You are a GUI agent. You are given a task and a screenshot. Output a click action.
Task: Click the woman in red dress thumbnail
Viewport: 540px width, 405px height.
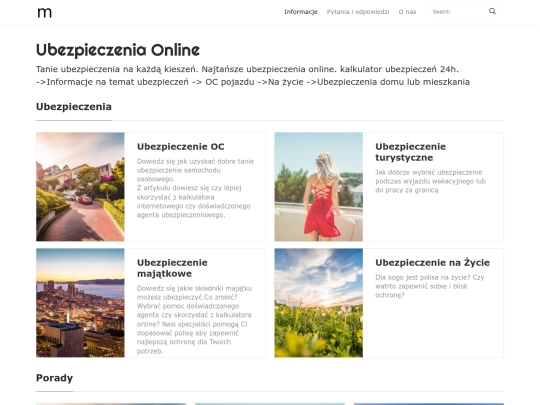(x=319, y=187)
